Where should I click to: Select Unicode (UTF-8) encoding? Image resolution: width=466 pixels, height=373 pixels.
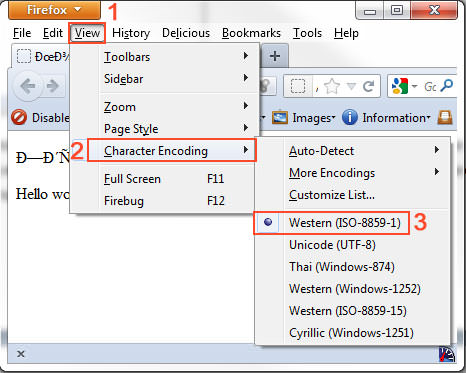(353, 245)
